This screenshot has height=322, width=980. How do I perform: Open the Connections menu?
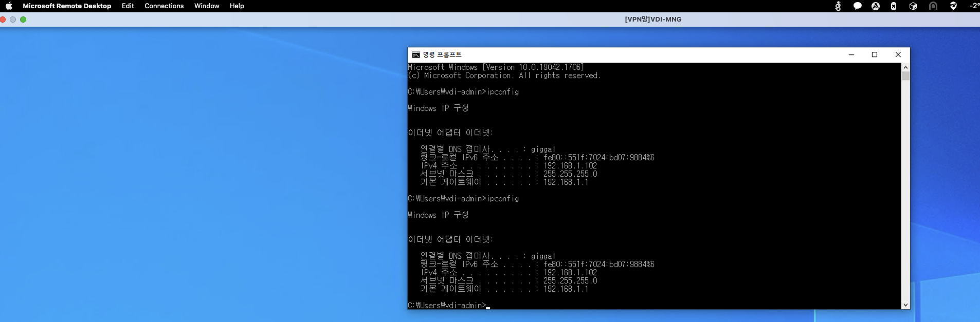164,6
